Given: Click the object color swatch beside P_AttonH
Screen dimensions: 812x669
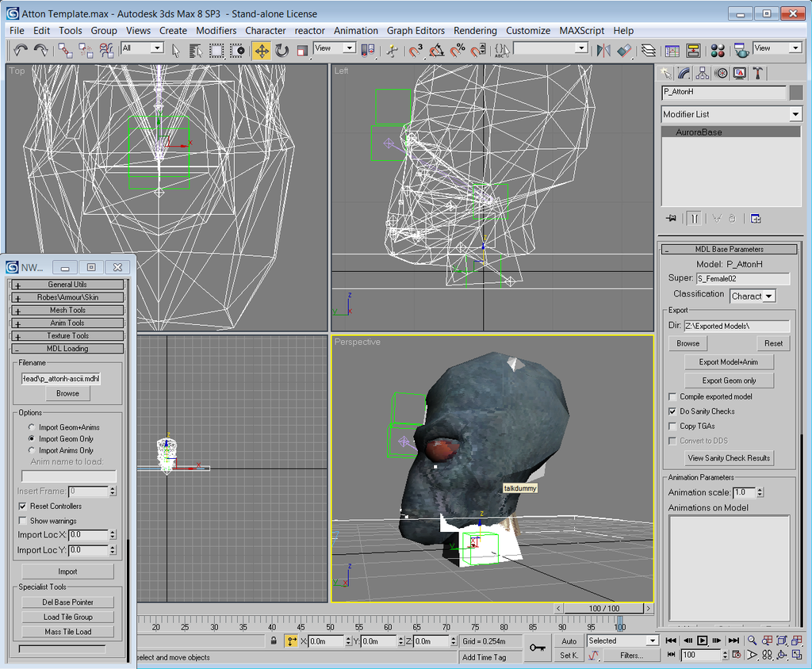Looking at the screenshot, I should click(796, 92).
